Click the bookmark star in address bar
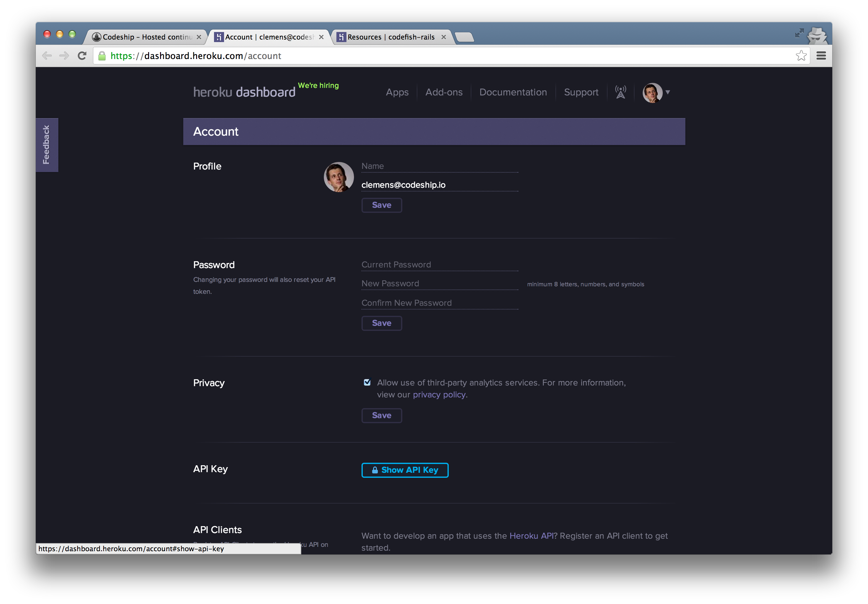This screenshot has width=868, height=604. [x=801, y=56]
